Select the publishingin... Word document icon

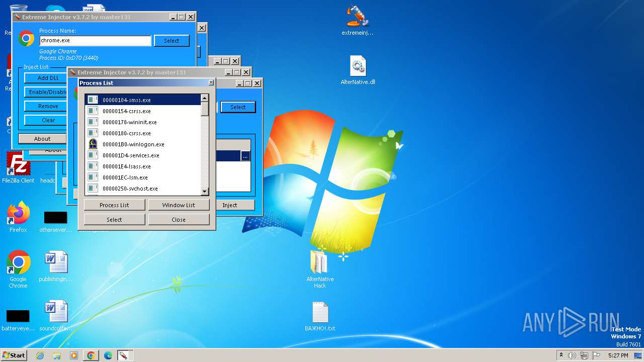(x=56, y=266)
